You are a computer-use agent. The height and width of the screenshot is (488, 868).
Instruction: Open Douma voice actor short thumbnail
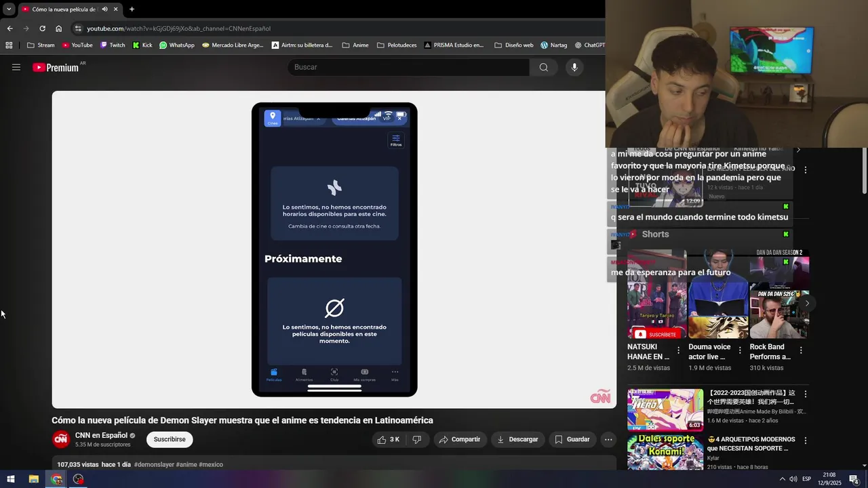(718, 294)
